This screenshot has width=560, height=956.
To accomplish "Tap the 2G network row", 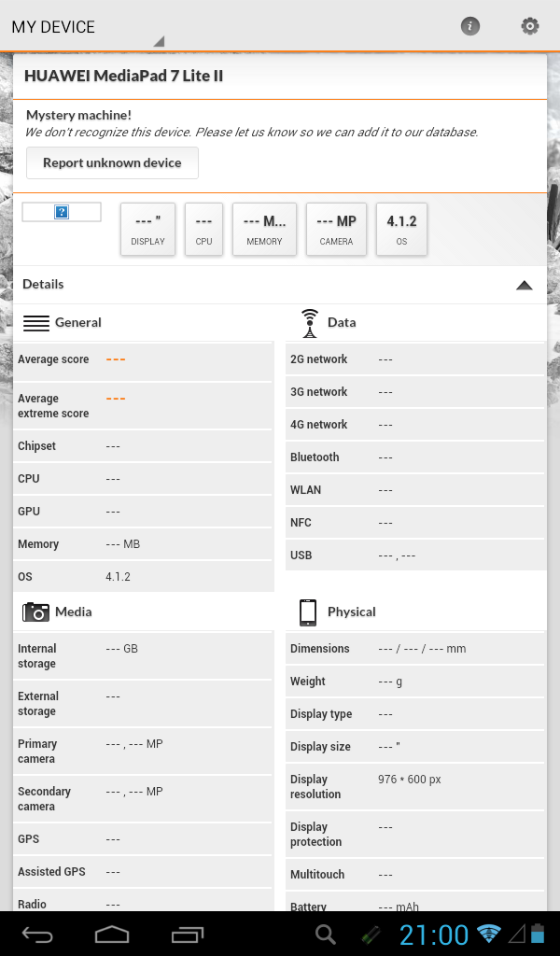I will (x=415, y=359).
